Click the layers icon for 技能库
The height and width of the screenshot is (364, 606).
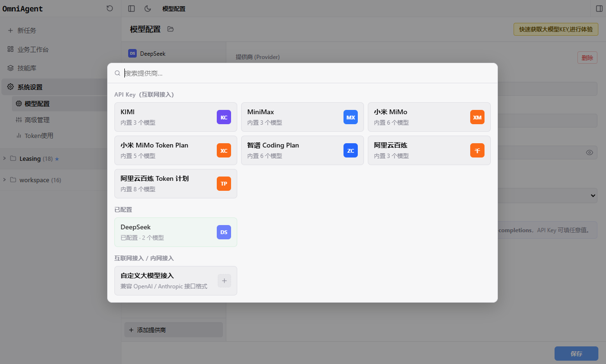(x=10, y=68)
